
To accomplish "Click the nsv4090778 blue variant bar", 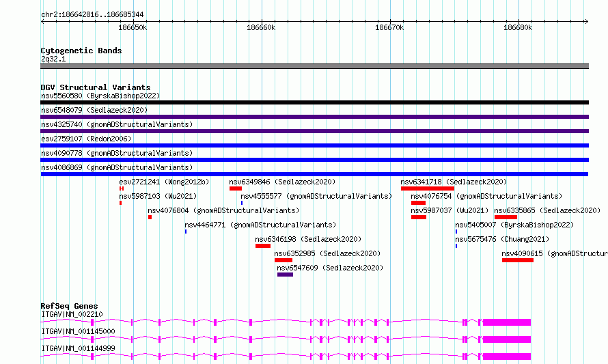I will (314, 160).
